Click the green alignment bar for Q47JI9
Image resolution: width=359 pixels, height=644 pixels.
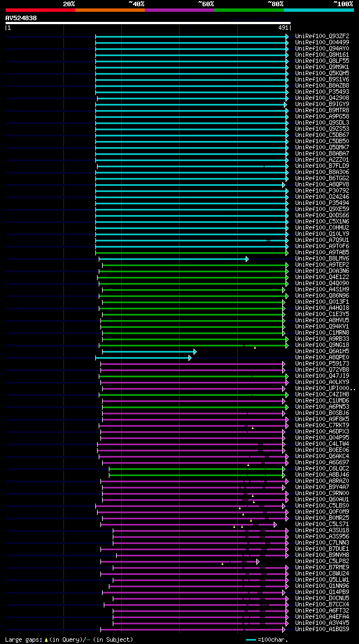pos(194,376)
